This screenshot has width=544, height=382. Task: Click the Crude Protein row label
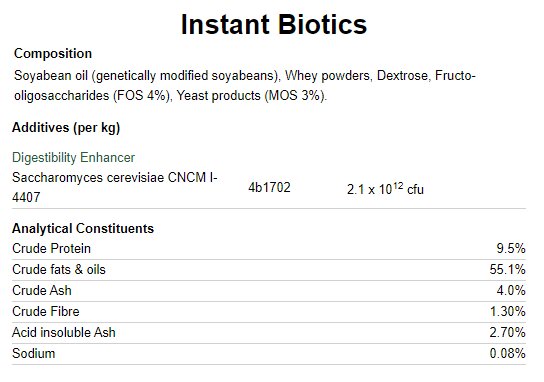click(x=51, y=249)
